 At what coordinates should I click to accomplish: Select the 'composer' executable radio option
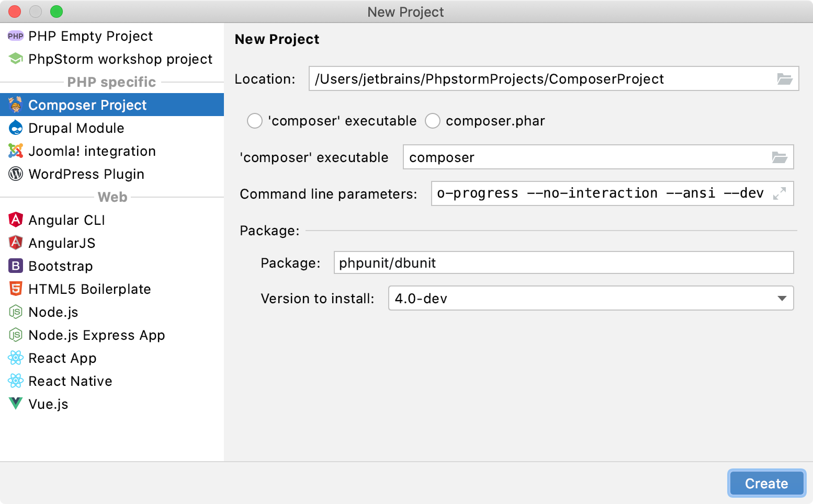tap(254, 121)
